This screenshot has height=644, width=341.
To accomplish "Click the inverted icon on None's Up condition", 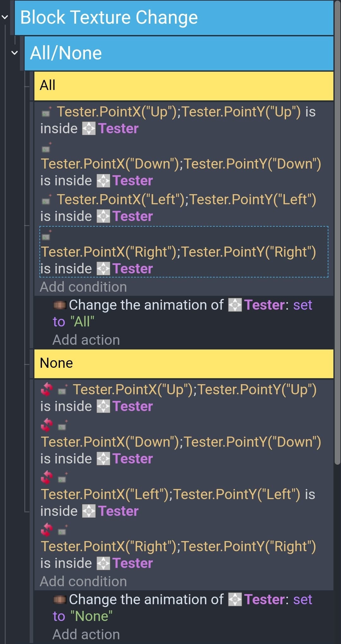I will (47, 390).
